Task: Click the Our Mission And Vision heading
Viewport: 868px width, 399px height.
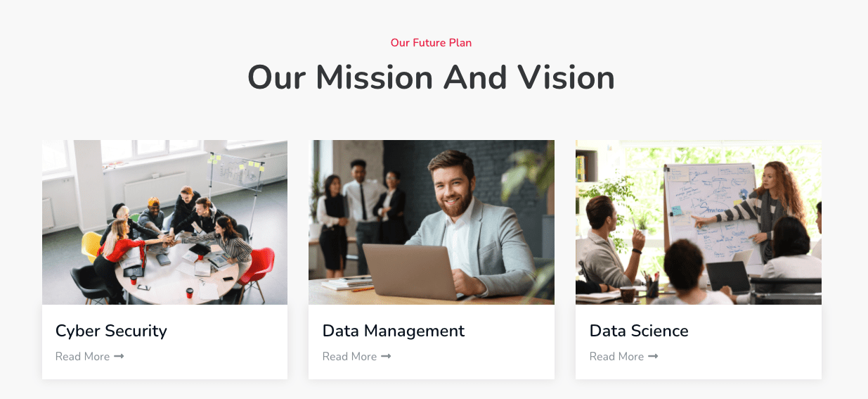Action: pos(431,77)
